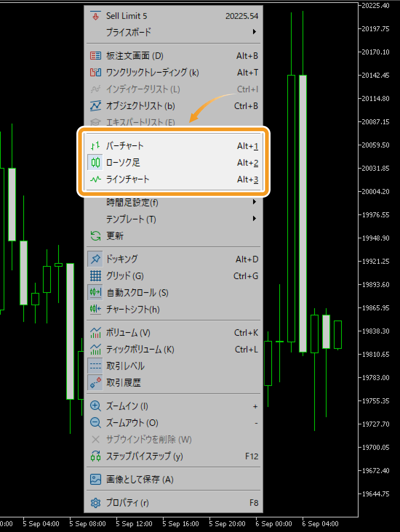Viewport: 400px width, 532px height.
Task: Click the 更新 refresh icon
Action: point(96,236)
